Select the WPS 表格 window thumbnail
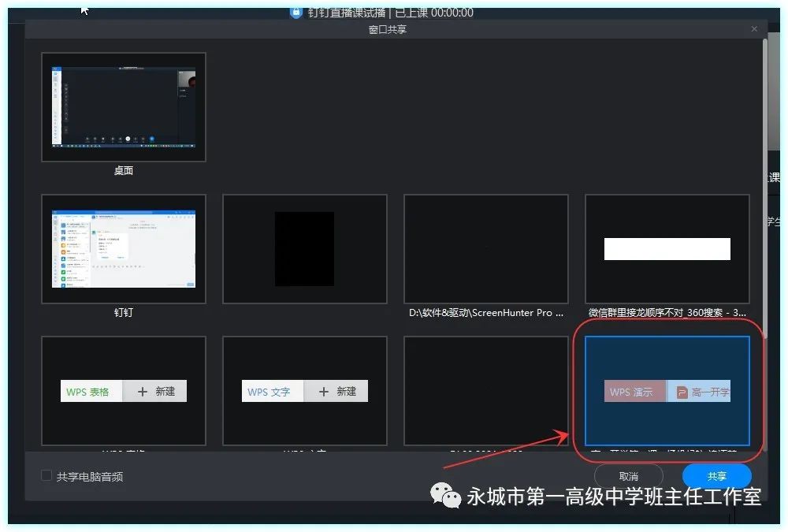Screen dimensions: 788x532 click(124, 391)
